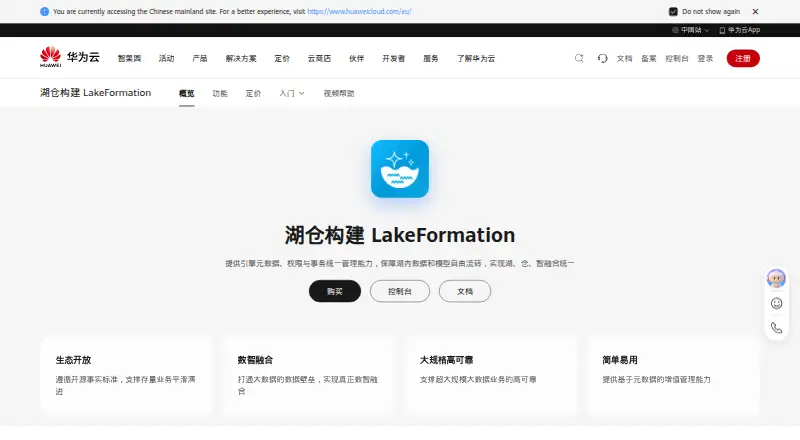Screen dimensions: 800x440
Task: Click the 生态开放 card
Action: 126,375
